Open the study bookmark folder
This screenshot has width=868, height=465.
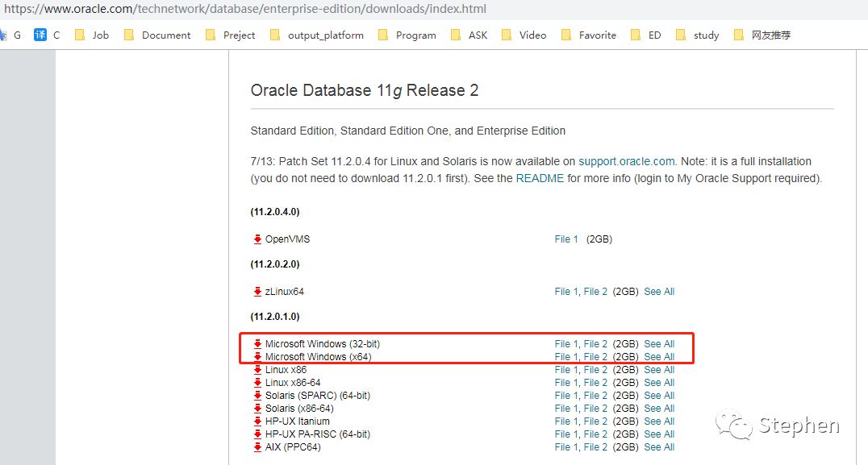pos(698,35)
